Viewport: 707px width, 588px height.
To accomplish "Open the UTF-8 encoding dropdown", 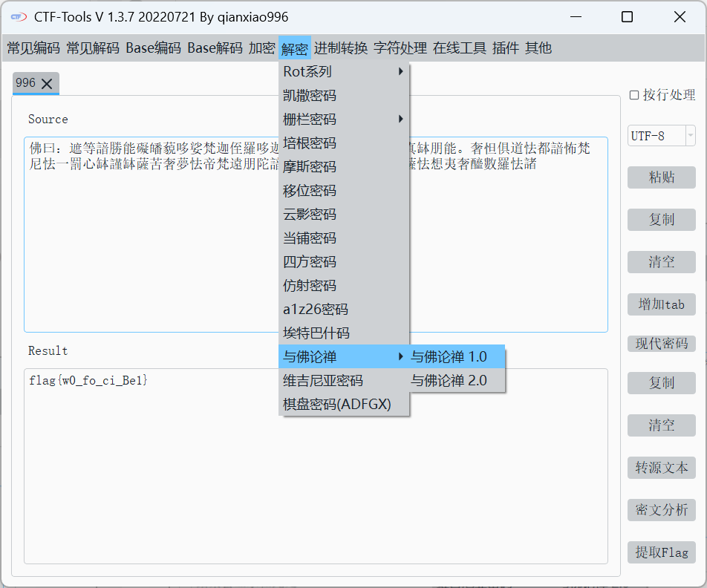I will (691, 135).
